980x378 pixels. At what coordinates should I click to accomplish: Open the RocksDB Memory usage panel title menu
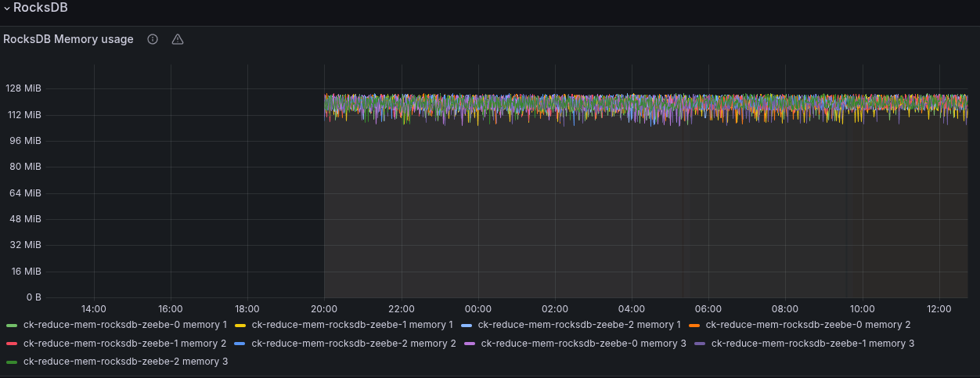68,39
